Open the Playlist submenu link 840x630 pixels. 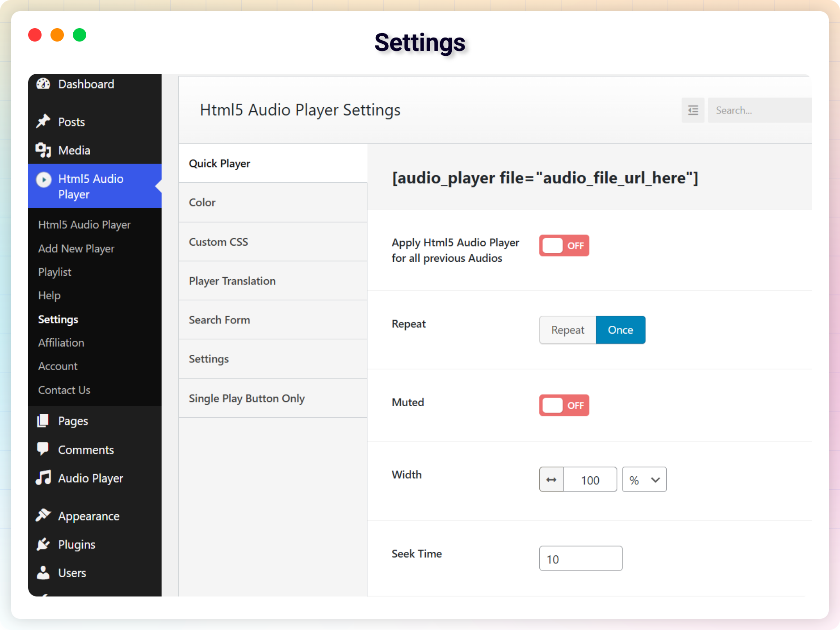tap(55, 272)
